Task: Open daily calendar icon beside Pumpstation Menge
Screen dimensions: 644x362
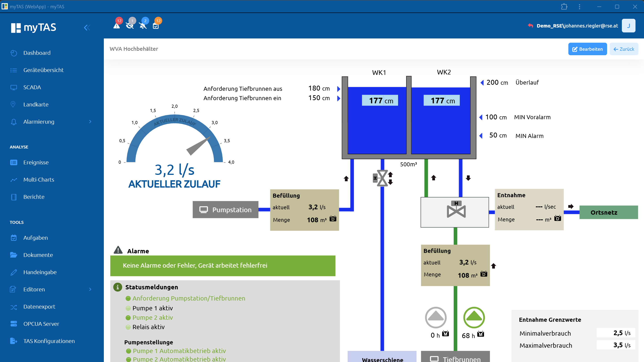Action: (333, 219)
